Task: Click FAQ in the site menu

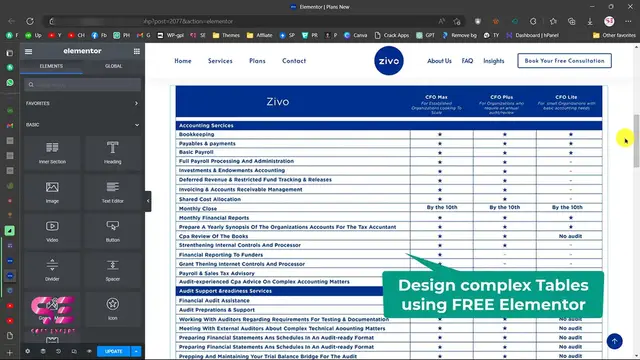Action: click(x=467, y=61)
